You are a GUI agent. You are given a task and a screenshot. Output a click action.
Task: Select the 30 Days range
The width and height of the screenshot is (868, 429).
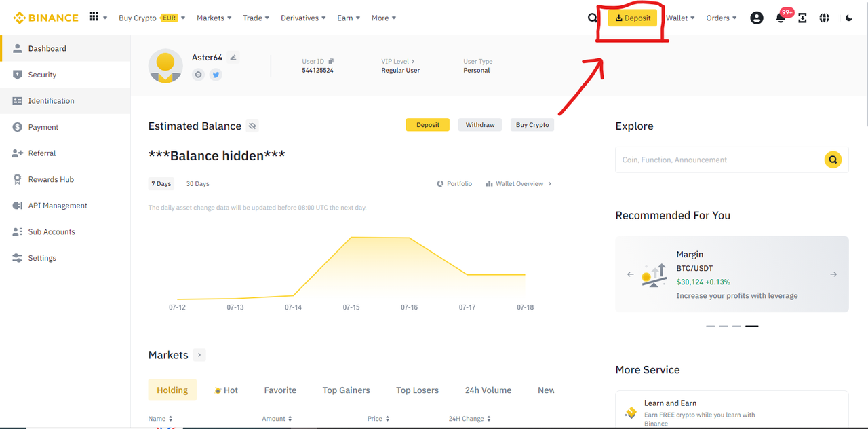click(198, 184)
